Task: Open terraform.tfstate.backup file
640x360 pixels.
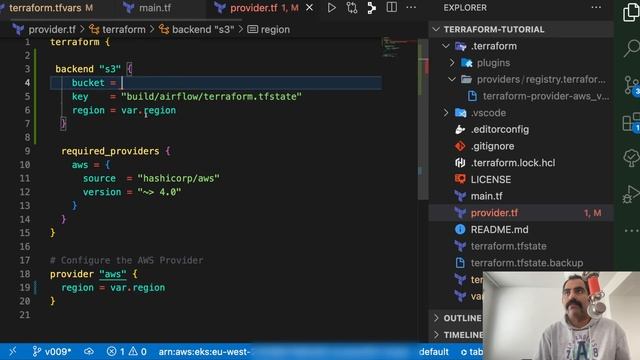Action: tap(527, 263)
